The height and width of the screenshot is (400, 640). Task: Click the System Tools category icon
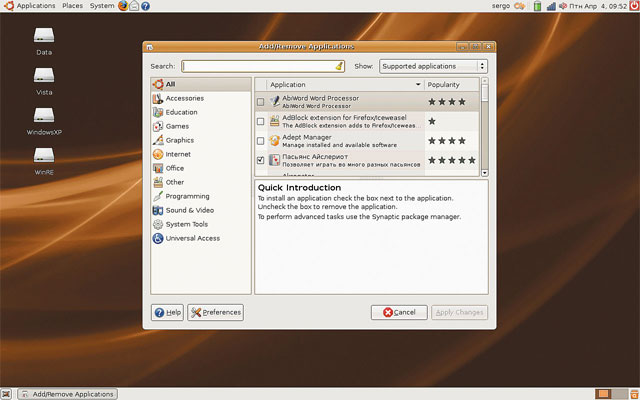(x=158, y=224)
